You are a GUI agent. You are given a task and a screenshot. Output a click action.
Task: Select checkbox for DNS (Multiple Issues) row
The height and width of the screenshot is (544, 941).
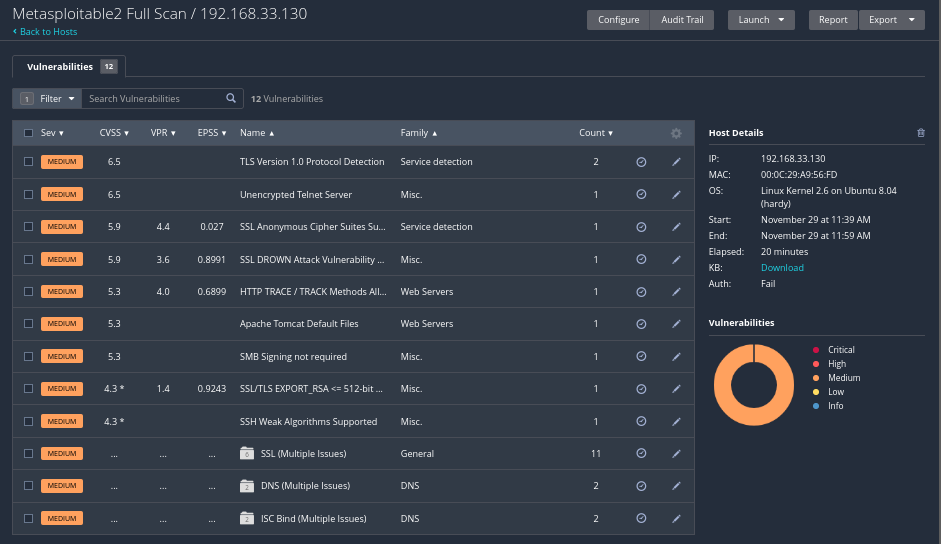point(28,486)
